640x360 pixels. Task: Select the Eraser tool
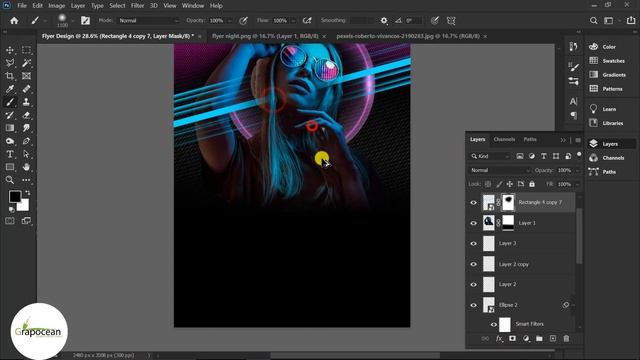26,115
